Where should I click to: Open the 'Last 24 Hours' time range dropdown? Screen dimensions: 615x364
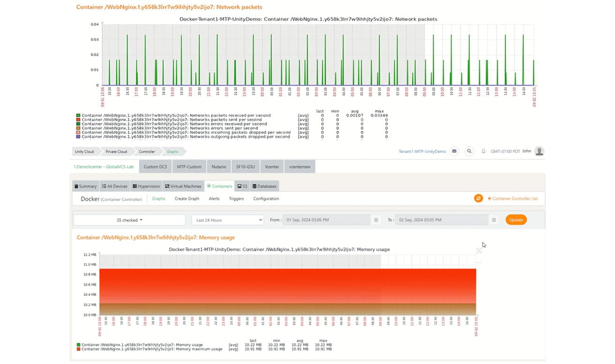(227, 220)
